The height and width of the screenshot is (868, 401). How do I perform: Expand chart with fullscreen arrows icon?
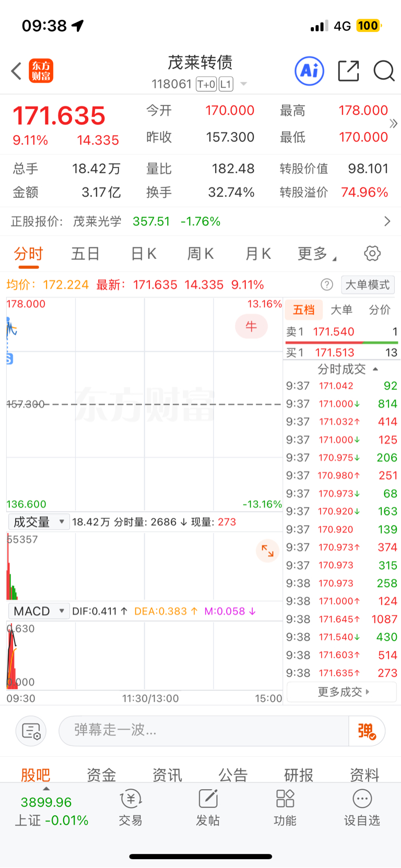[267, 551]
